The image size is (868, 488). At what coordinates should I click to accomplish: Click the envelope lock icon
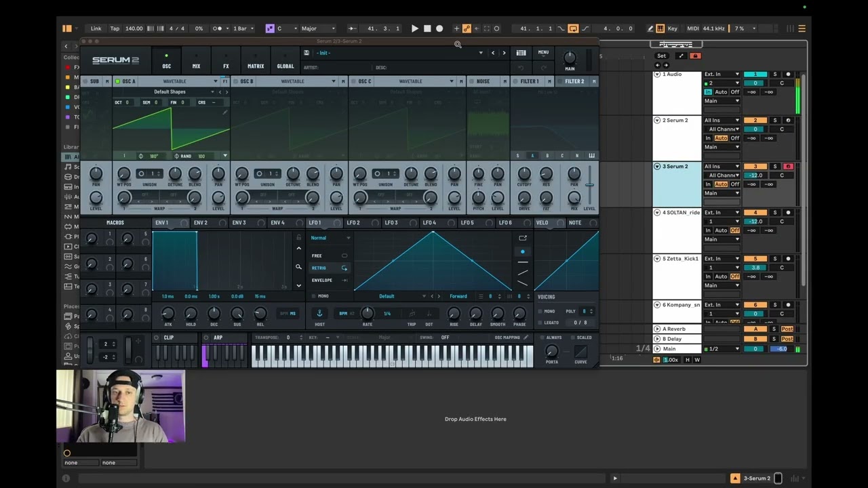pyautogui.click(x=298, y=237)
